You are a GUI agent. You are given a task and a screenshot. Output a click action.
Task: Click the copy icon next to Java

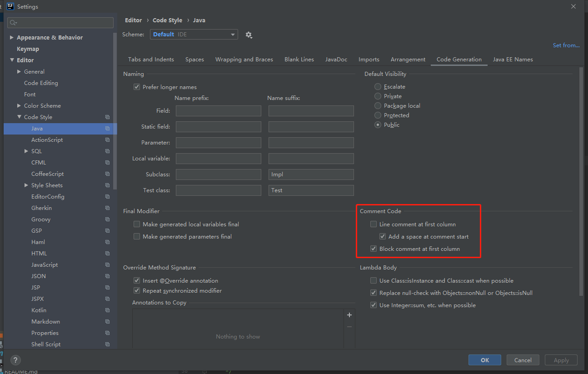107,129
